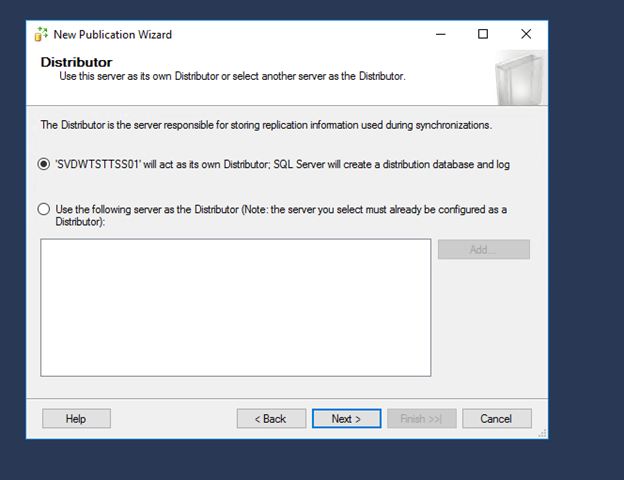
Task: Close the wizard with the X button
Action: click(526, 34)
